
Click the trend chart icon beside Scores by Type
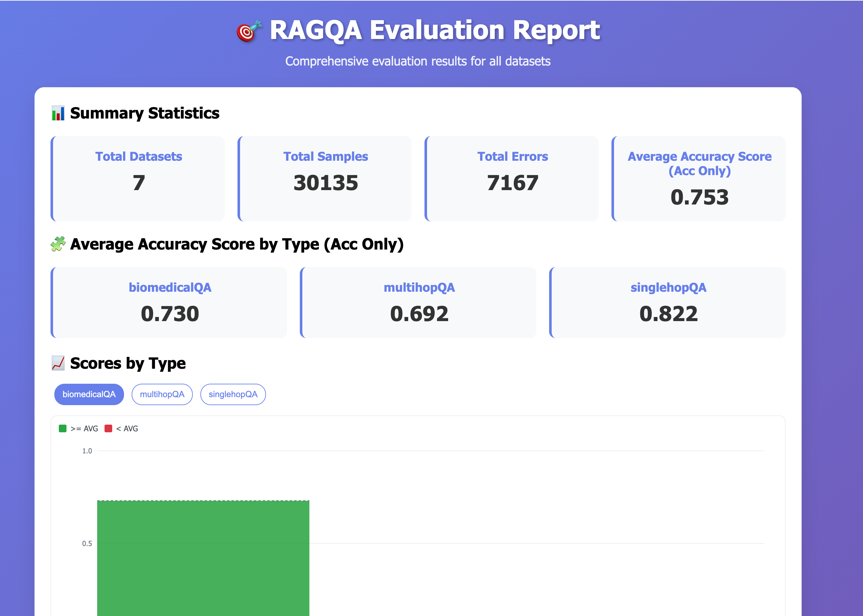tap(58, 363)
